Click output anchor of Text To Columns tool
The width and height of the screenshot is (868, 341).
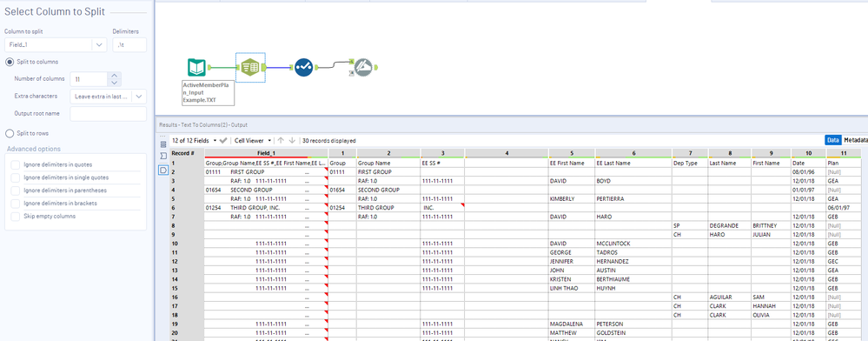tap(265, 68)
